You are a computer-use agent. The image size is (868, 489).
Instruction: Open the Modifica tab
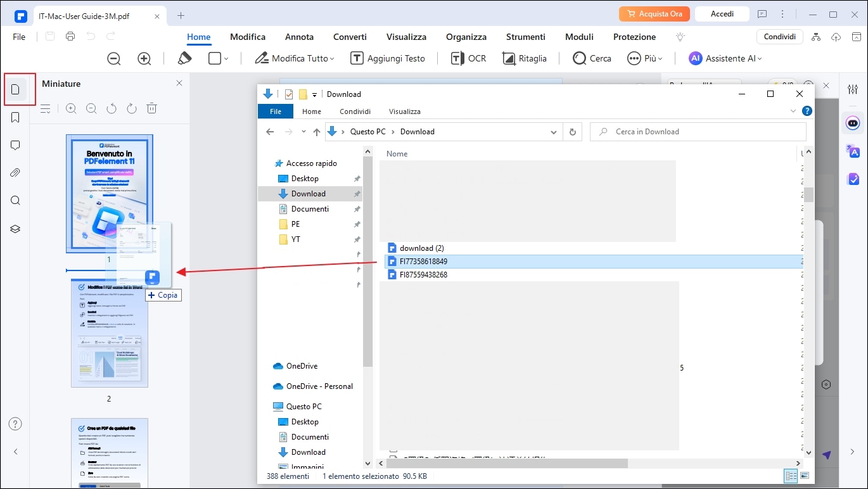point(248,37)
